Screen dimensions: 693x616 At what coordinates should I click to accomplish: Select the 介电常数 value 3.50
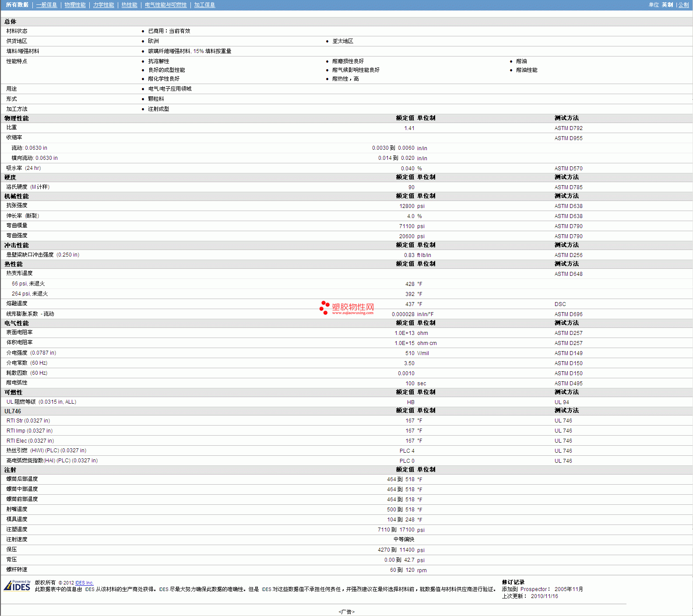[409, 363]
